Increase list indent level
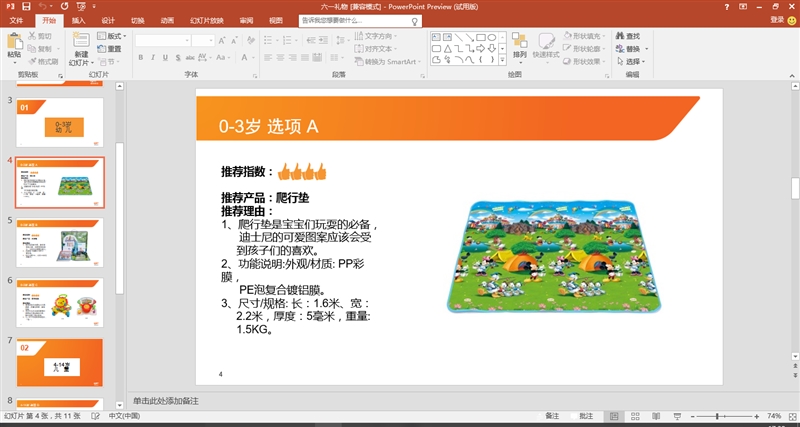 click(324, 41)
